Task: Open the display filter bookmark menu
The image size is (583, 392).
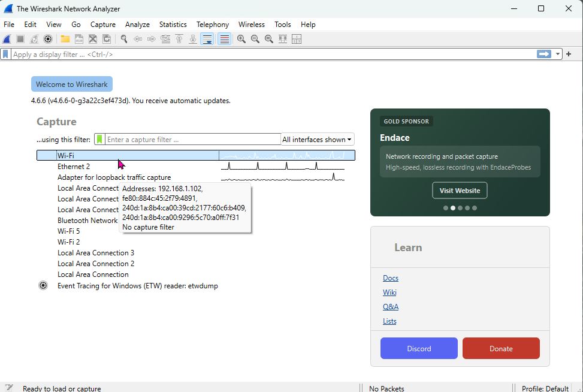Action: (5, 55)
